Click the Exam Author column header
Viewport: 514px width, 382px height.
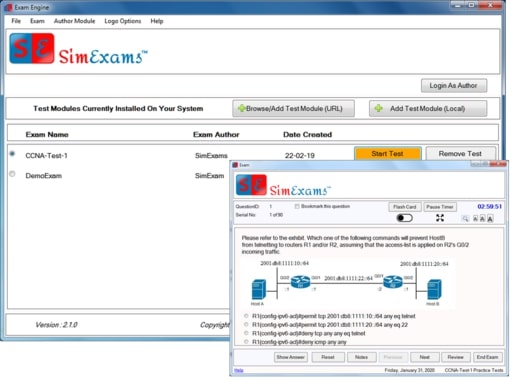coord(216,134)
